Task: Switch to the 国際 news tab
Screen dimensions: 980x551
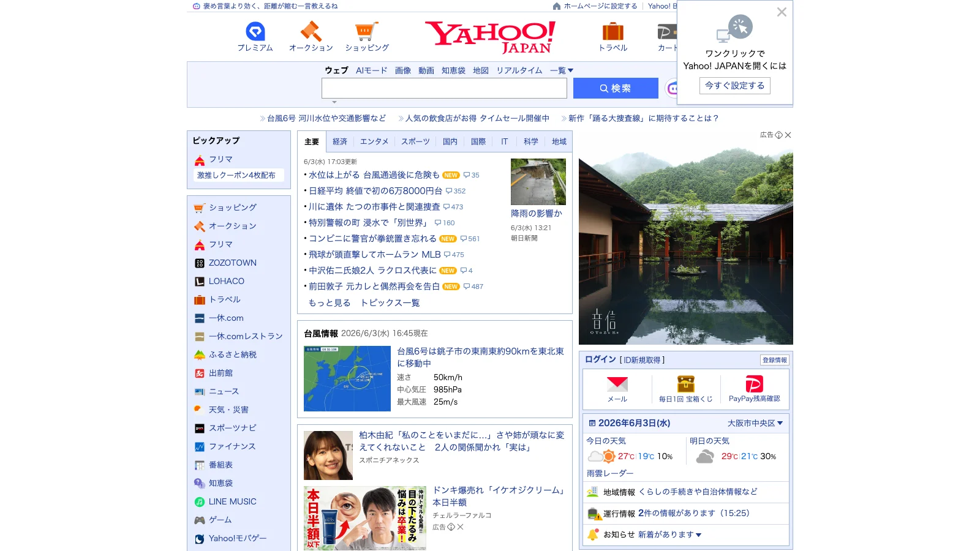Action: 478,141
